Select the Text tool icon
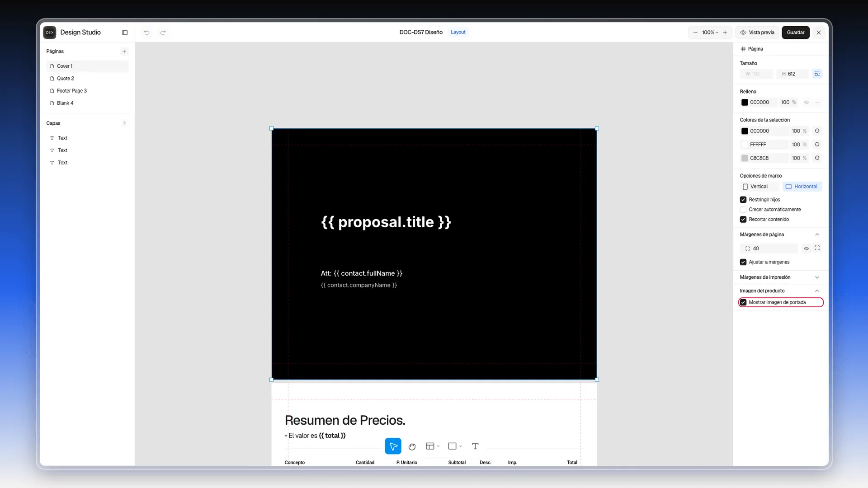The image size is (868, 488). (475, 446)
